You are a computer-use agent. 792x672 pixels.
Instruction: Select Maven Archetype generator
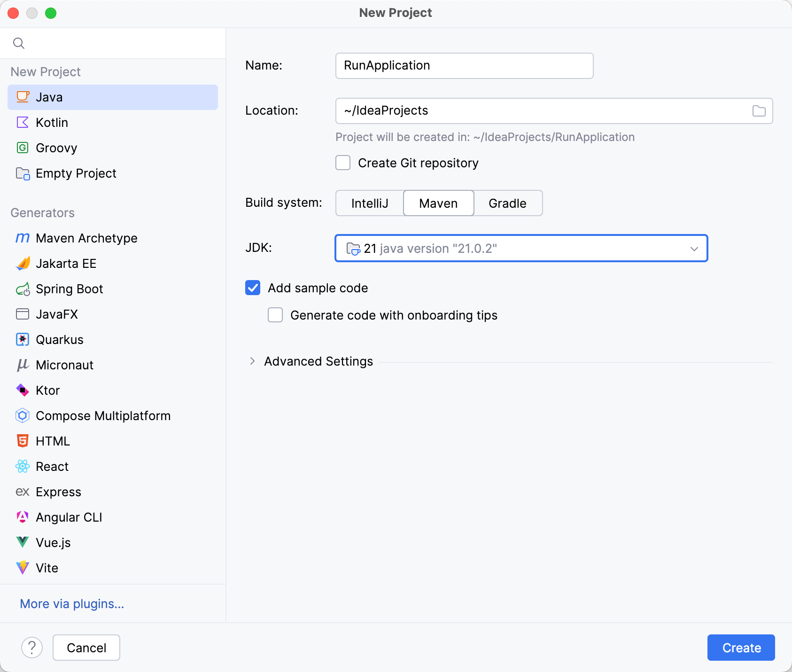pyautogui.click(x=86, y=238)
